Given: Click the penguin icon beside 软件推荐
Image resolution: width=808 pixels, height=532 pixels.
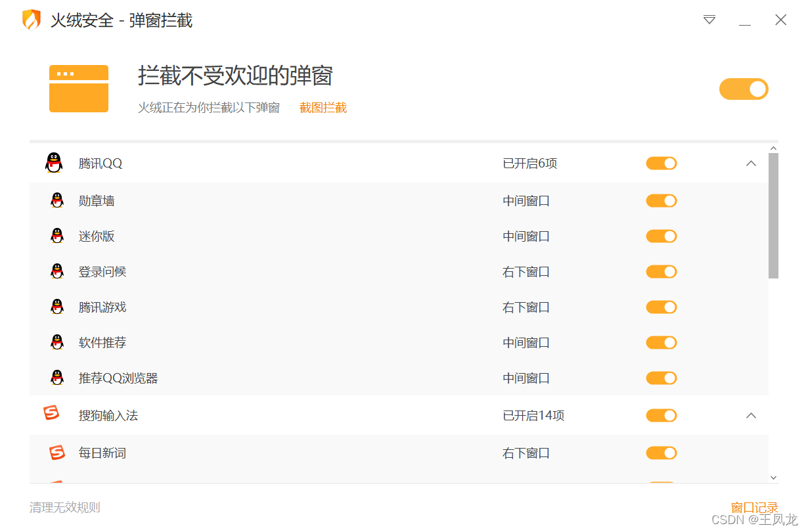Looking at the screenshot, I should [x=57, y=342].
